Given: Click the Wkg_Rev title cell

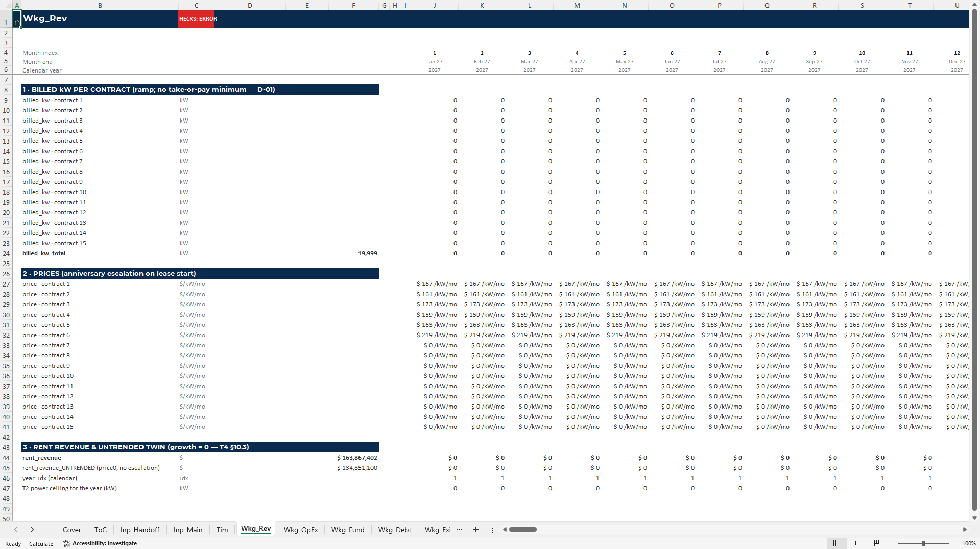Looking at the screenshot, I should (x=100, y=19).
